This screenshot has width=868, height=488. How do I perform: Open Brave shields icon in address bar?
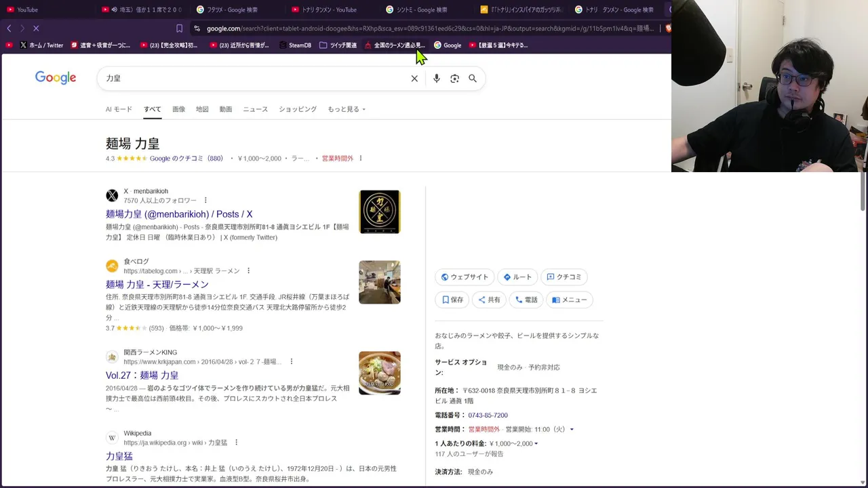pyautogui.click(x=668, y=28)
